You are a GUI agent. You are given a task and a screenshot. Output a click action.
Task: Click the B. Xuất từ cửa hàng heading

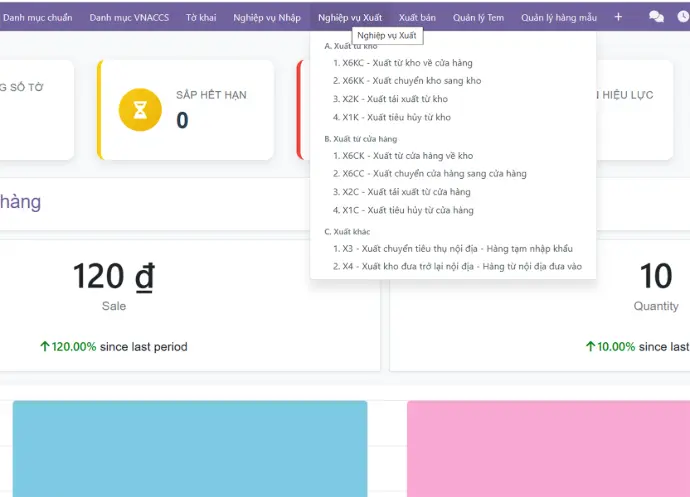[361, 139]
